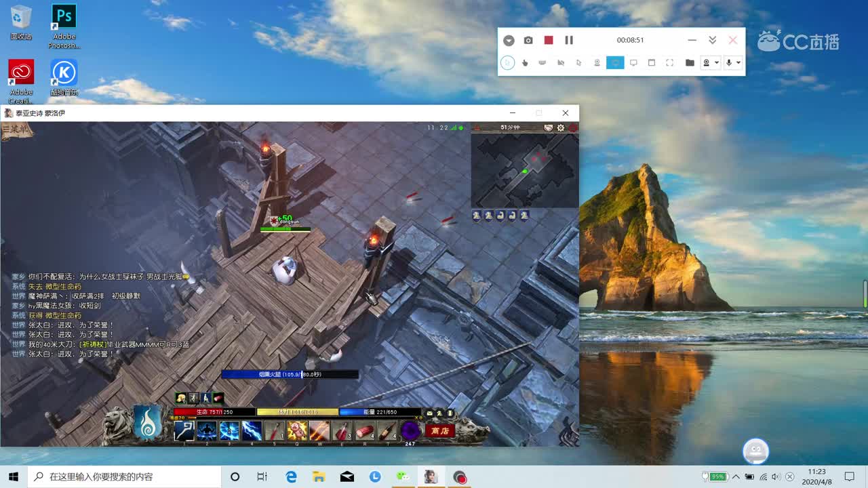Use the red-tipped item in slot 5
868x488 pixels.
point(274,430)
